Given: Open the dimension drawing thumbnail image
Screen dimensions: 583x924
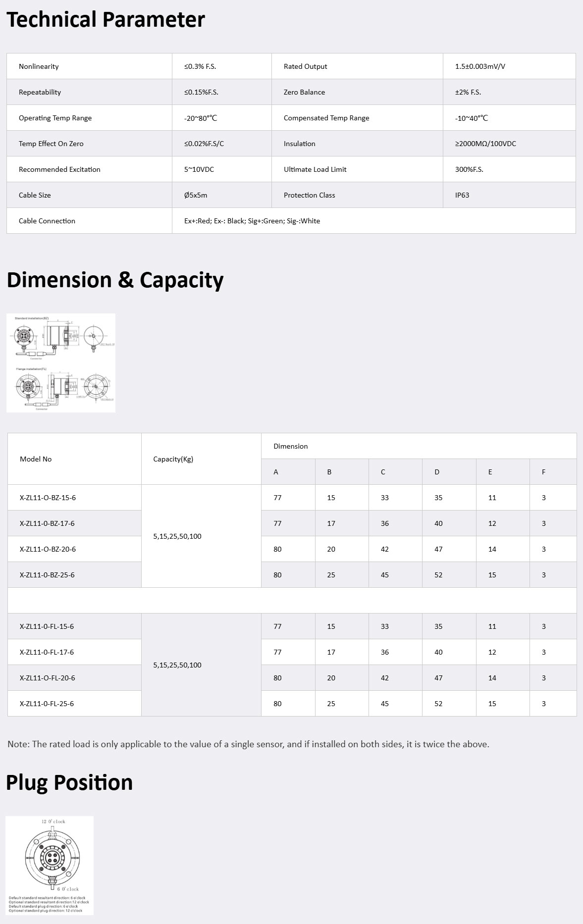Looking at the screenshot, I should [x=61, y=362].
